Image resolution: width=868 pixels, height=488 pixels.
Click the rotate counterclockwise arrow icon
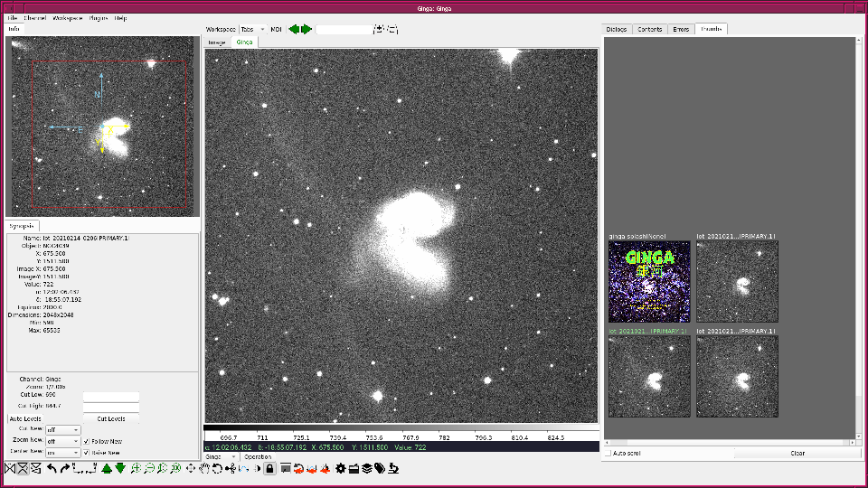52,468
